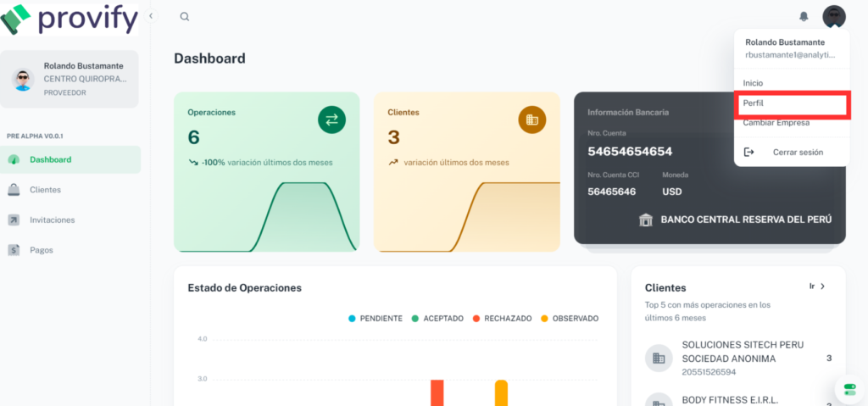Screen dimensions: 868x406
Task: Toggle the RECHAZADO legend series
Action: pyautogui.click(x=502, y=319)
